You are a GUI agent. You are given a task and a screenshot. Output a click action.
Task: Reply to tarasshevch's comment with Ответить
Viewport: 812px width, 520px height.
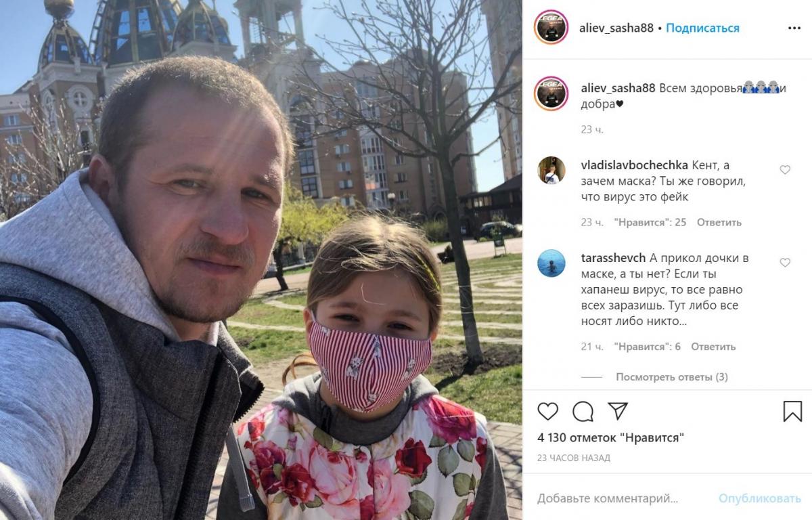point(713,347)
